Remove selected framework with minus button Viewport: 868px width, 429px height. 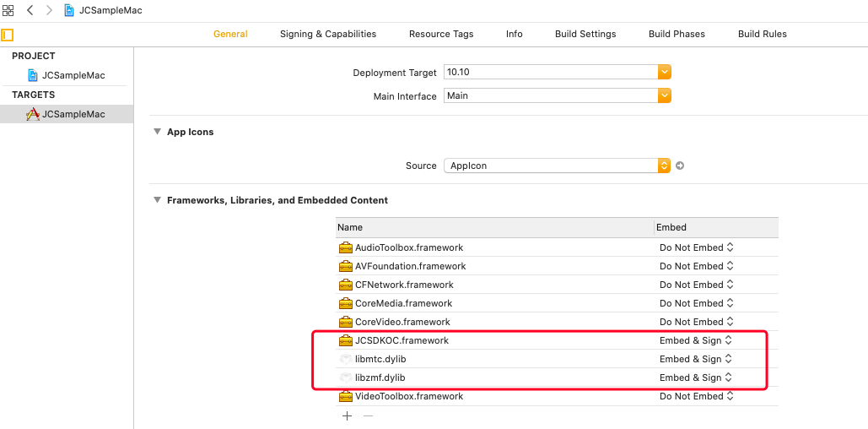pos(368,415)
